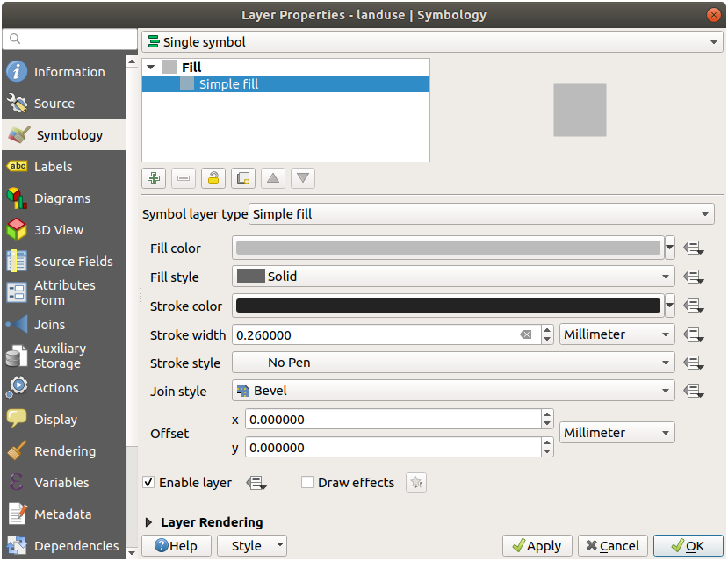Screen dimensions: 728x561
Task: Open the Fill style dropdown showing Solid
Action: [453, 277]
